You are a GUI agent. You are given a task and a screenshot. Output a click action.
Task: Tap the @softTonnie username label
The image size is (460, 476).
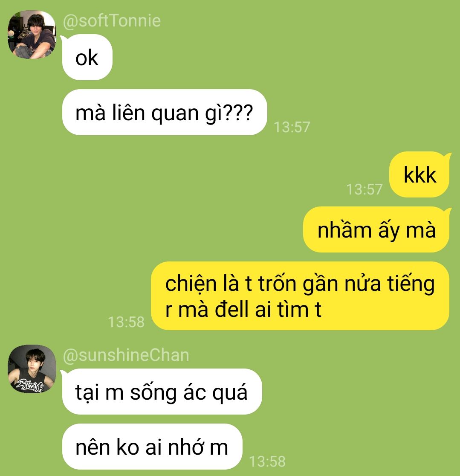[112, 21]
